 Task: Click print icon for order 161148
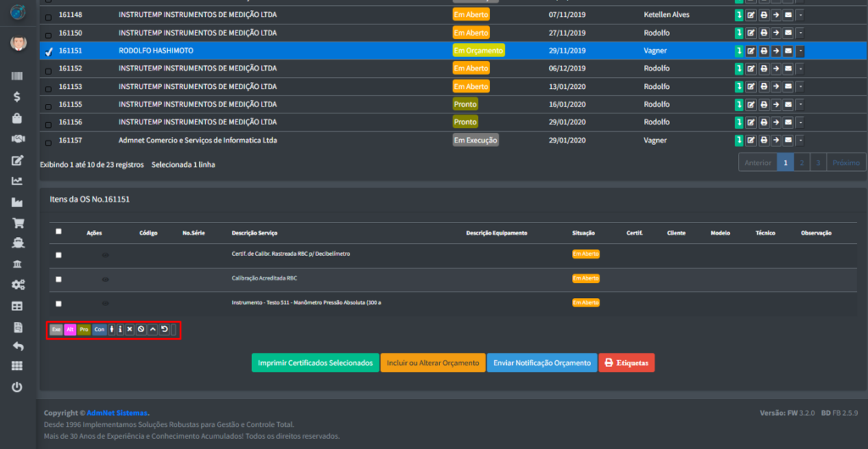point(764,15)
